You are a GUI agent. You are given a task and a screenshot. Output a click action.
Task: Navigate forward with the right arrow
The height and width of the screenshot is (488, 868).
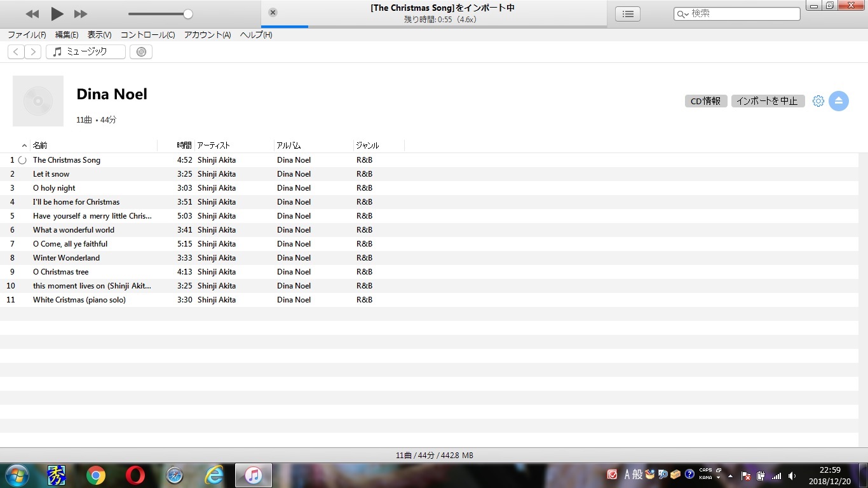33,52
